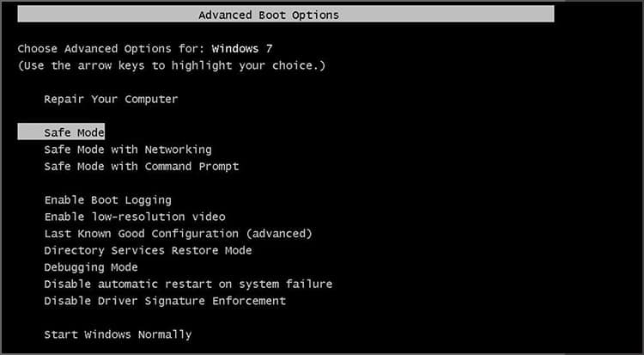Disable automatic restart on system failure
This screenshot has width=644, height=355.
click(187, 284)
